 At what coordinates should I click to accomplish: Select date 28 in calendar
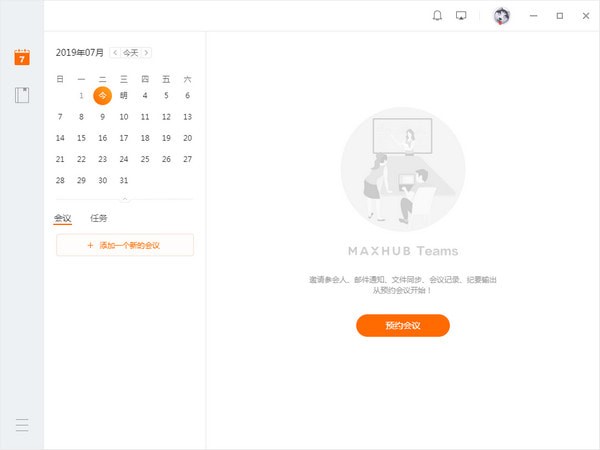click(60, 180)
